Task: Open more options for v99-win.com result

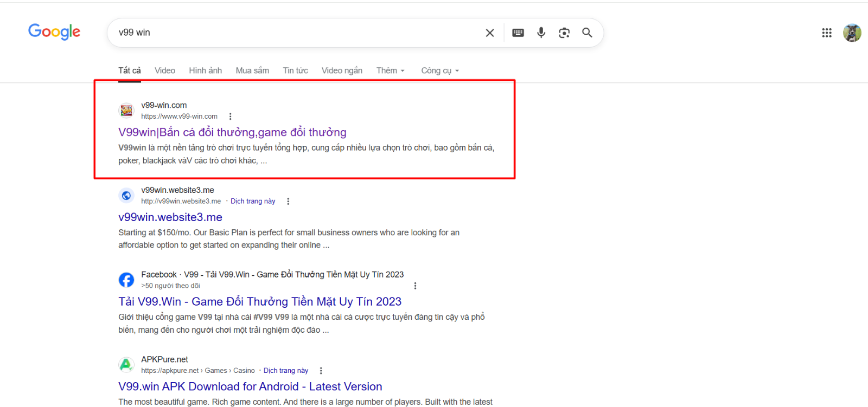Action: click(230, 117)
